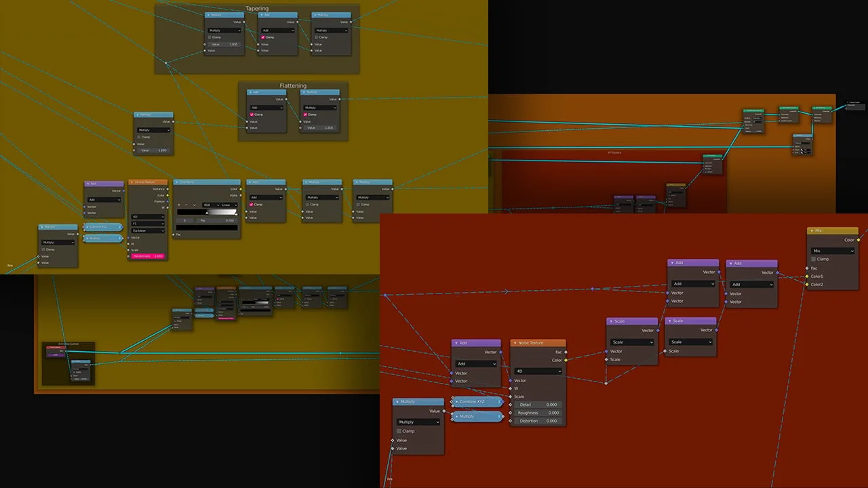Toggle Clamp on the bottom-left Multiply node

click(x=399, y=431)
